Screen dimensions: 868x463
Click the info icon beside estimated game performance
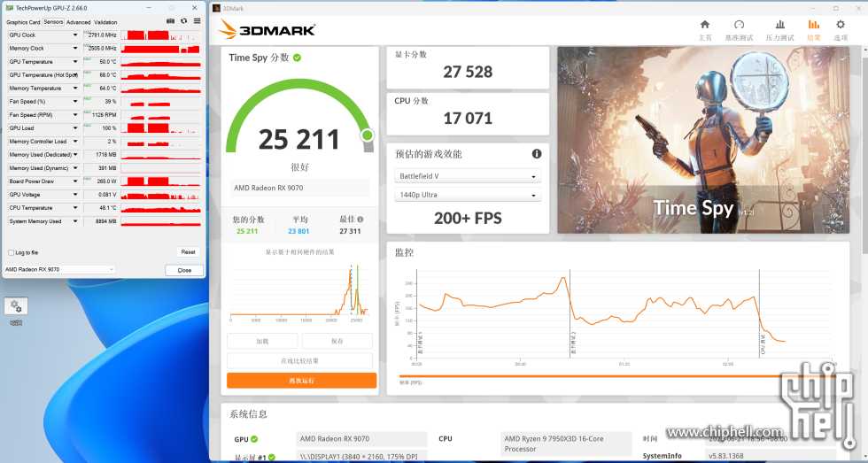[537, 154]
